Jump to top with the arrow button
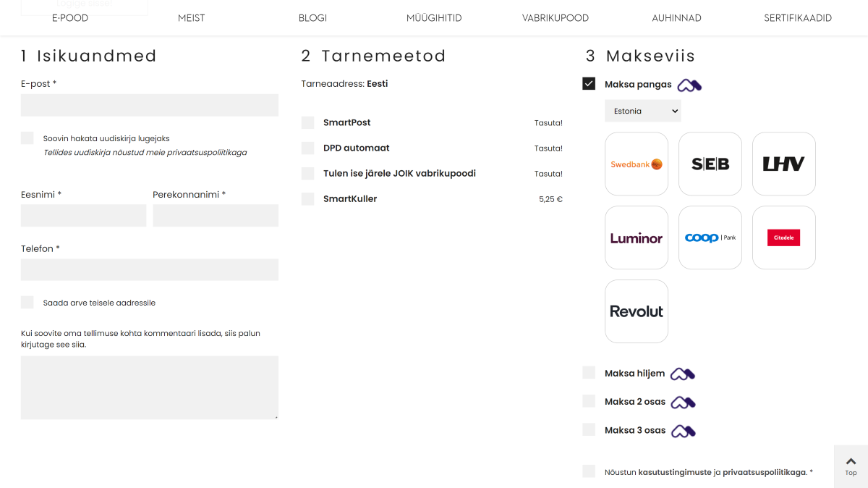The image size is (868, 488). tap(851, 466)
